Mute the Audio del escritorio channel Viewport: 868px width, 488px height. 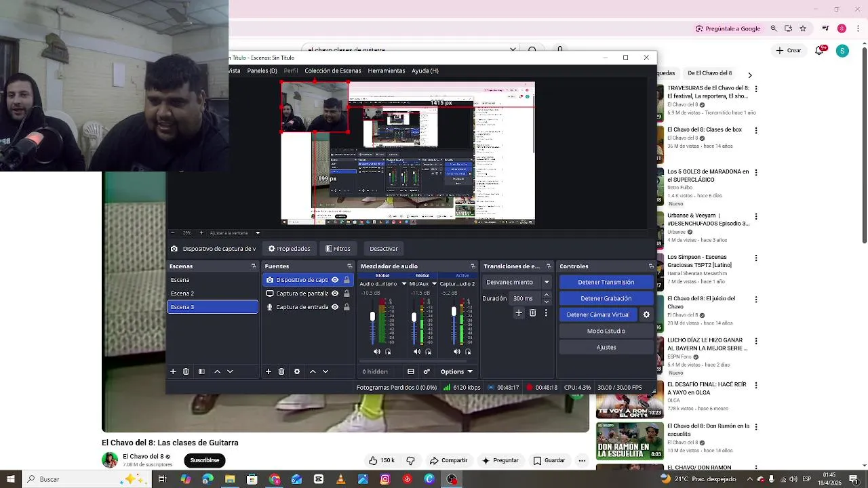[x=377, y=352]
